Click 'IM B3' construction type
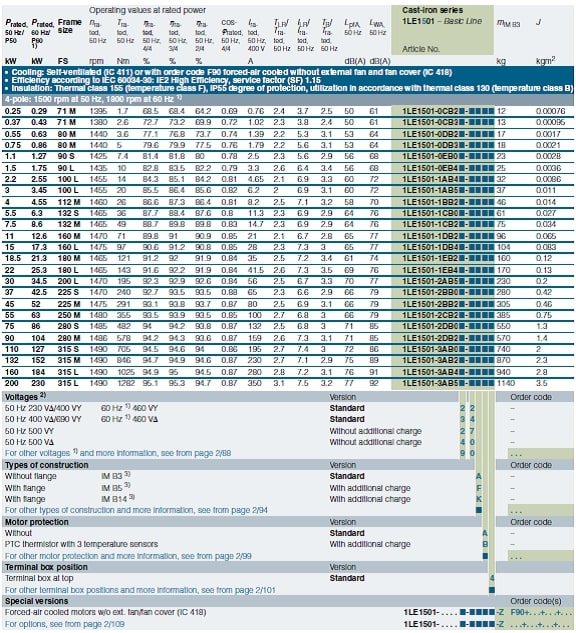This screenshot has width=576, height=633. [x=115, y=476]
